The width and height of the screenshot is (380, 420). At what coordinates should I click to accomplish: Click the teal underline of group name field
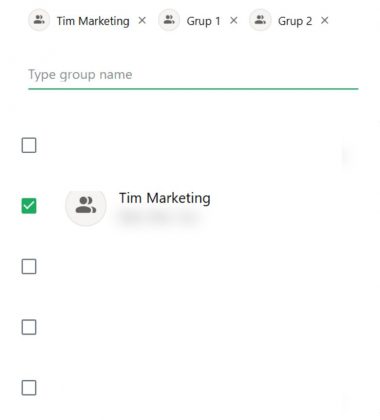point(193,89)
